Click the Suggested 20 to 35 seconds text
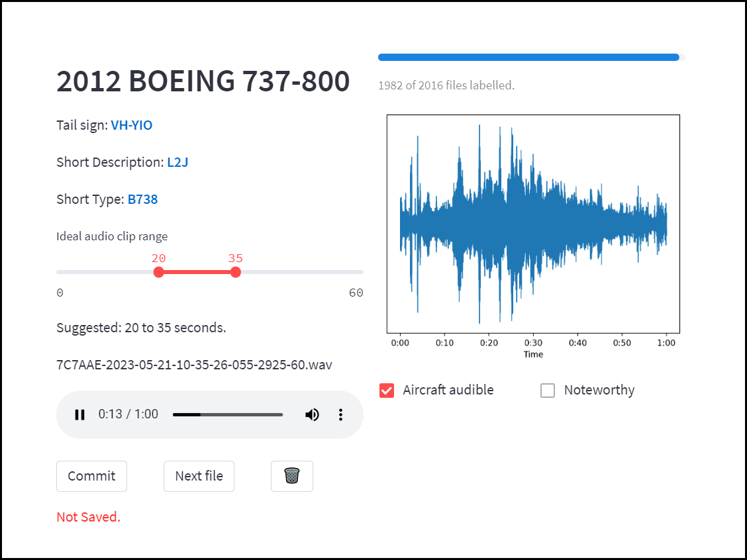Viewport: 747px width, 560px height. (141, 328)
